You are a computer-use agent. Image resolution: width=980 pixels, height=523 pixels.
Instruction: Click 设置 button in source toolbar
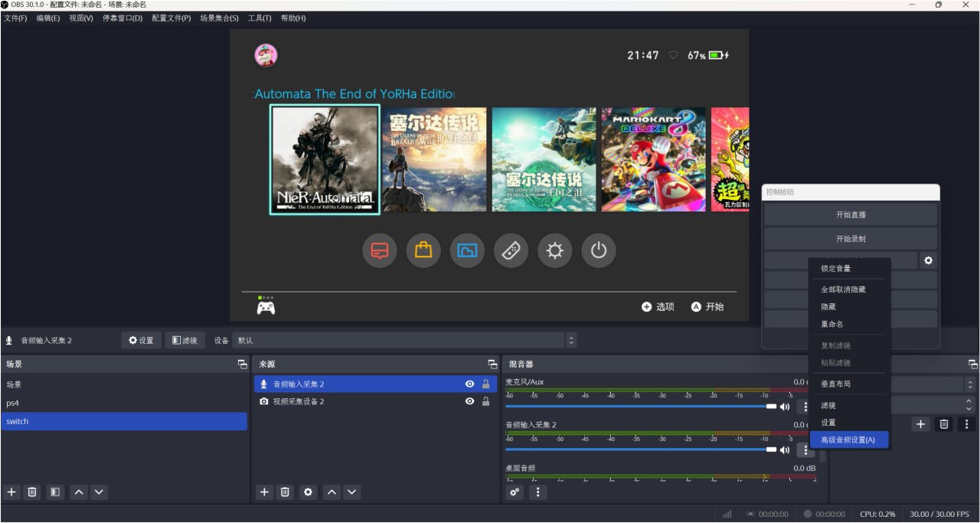(x=142, y=340)
